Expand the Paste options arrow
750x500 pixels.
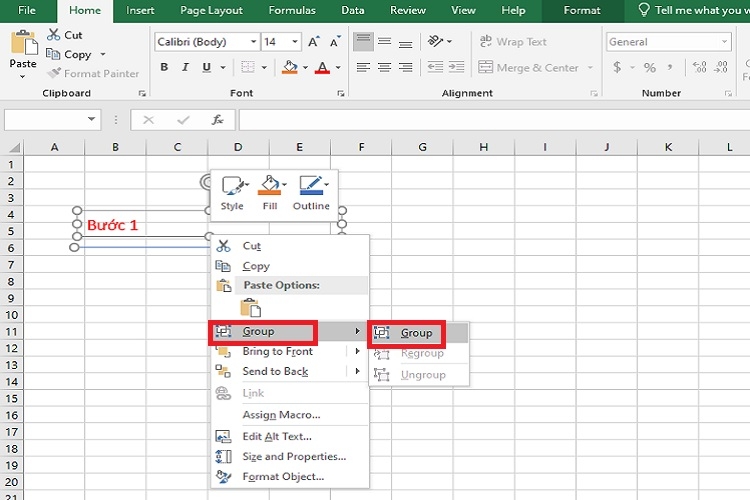click(x=22, y=76)
